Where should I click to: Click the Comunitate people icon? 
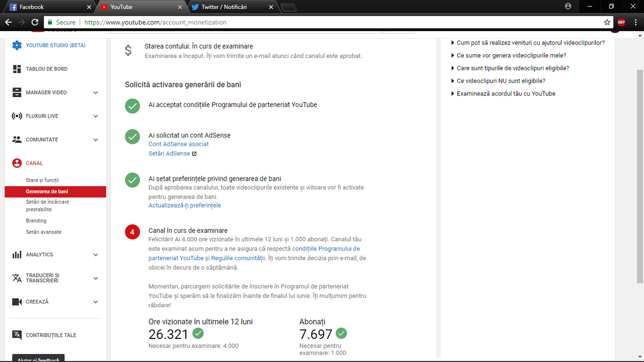(17, 139)
